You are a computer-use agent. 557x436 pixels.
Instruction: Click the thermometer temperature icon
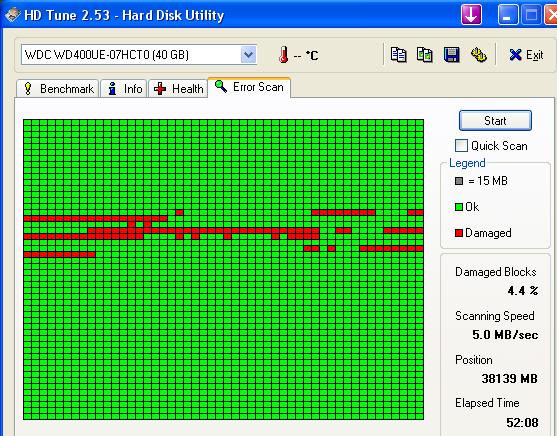coord(283,55)
